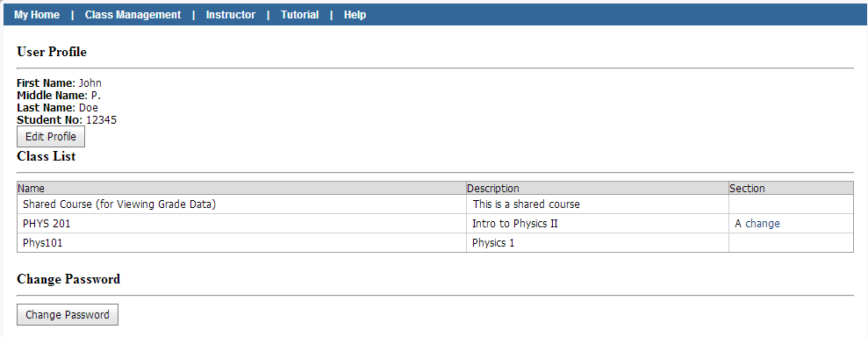This screenshot has height=337, width=868.
Task: Open the Tutorial menu item
Action: point(299,15)
